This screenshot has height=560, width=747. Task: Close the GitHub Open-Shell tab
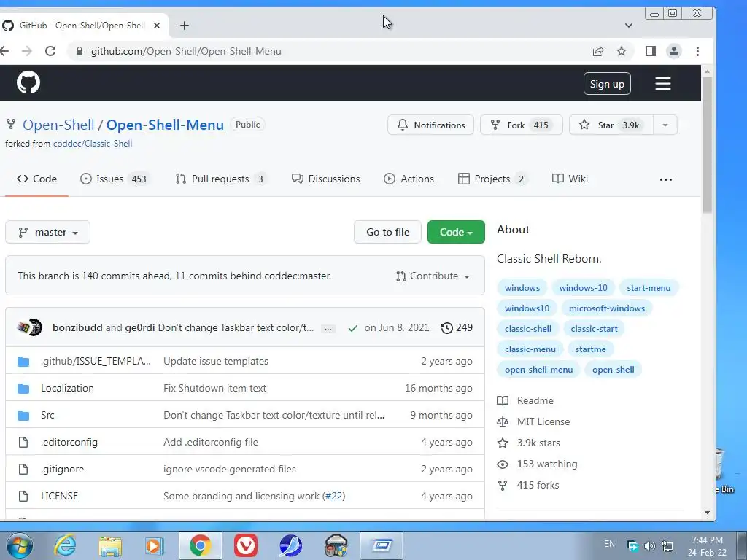click(157, 26)
